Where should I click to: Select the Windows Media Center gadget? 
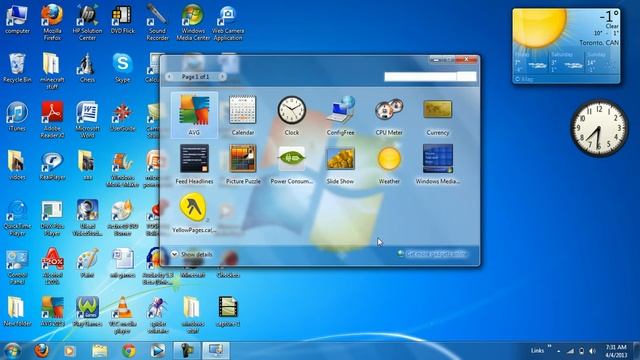[x=438, y=164]
